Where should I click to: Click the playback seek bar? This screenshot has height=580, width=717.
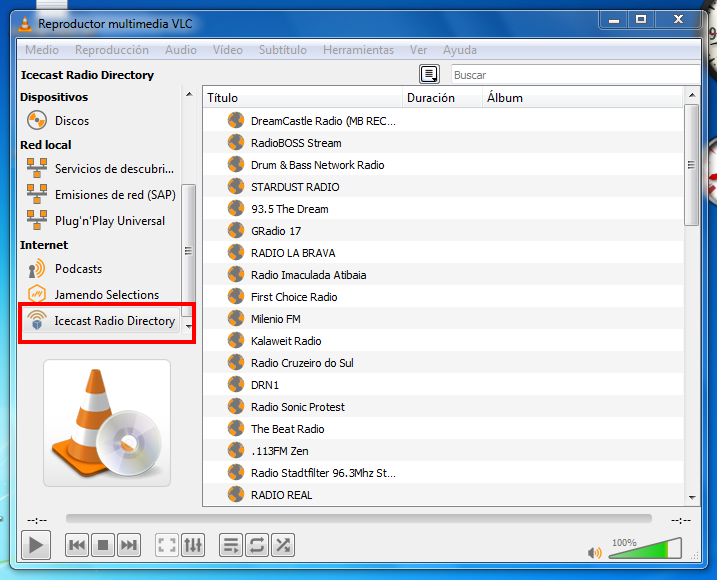coord(358,518)
